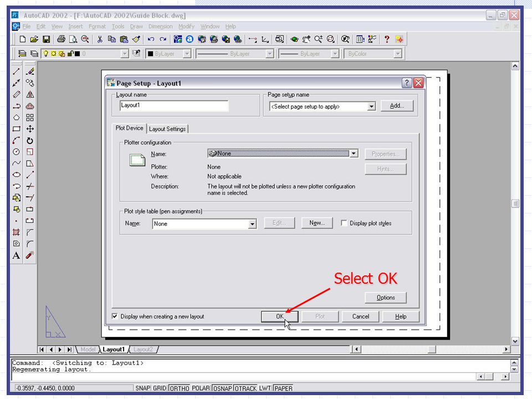Switch to the Model drawing tab
This screenshot has height=399, width=532.
(88, 349)
